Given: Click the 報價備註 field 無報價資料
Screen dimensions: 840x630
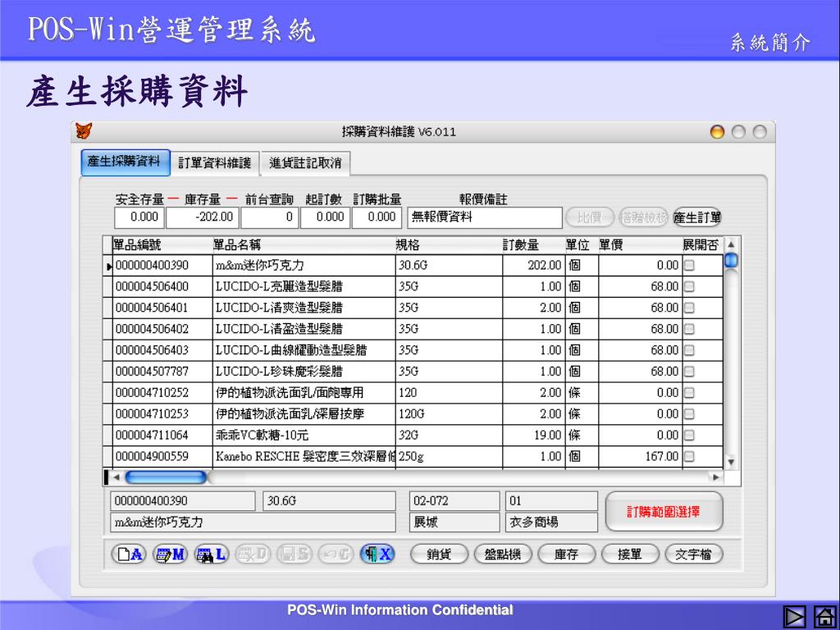Looking at the screenshot, I should [485, 217].
